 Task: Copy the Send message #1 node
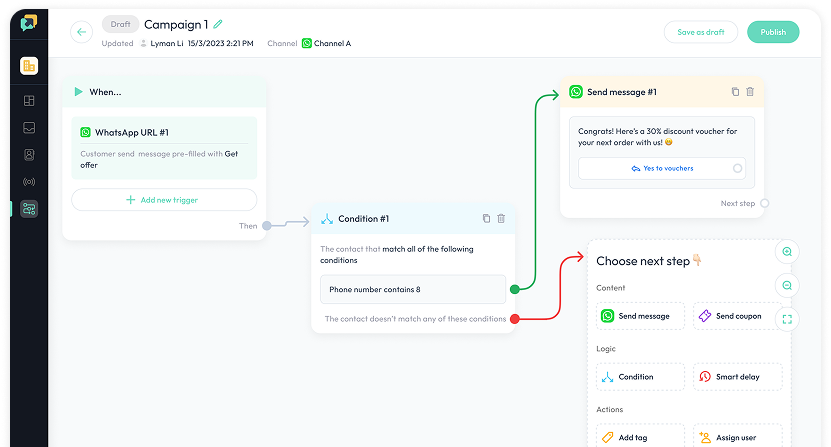coord(735,92)
